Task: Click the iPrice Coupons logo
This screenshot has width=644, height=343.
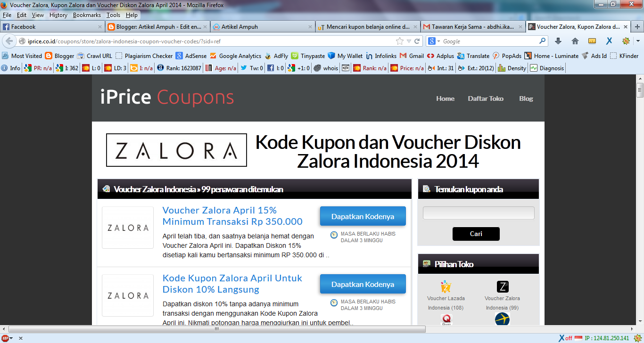Action: (167, 98)
